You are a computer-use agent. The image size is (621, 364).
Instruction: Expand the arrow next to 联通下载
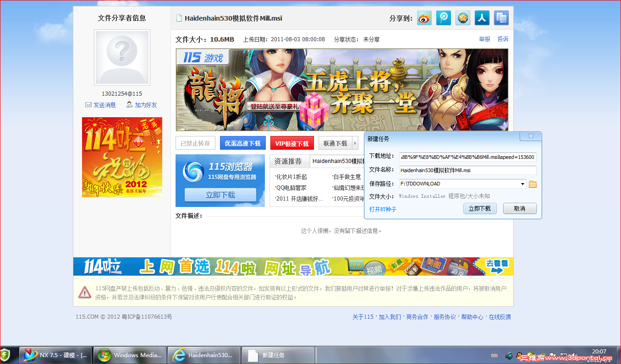tap(355, 143)
